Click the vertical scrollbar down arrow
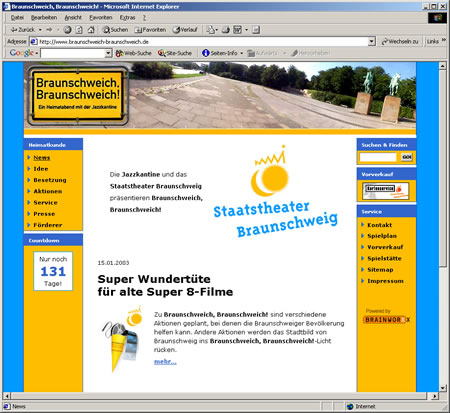Viewport: 450px width, 413px height. 442,388
